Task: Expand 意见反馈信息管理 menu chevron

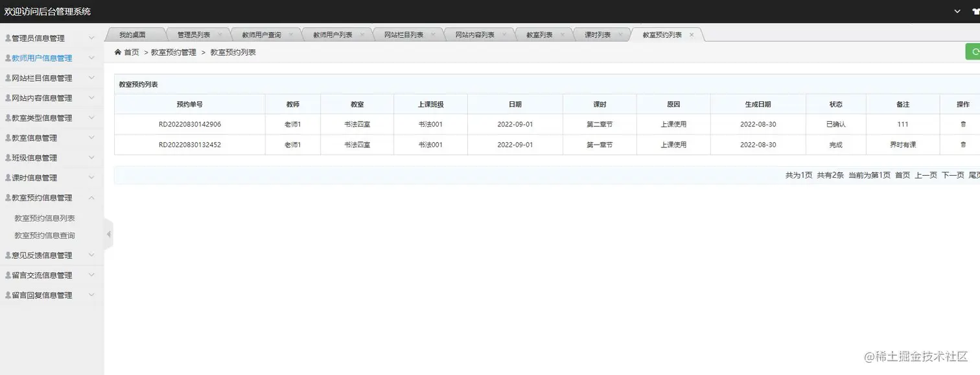Action: [91, 256]
